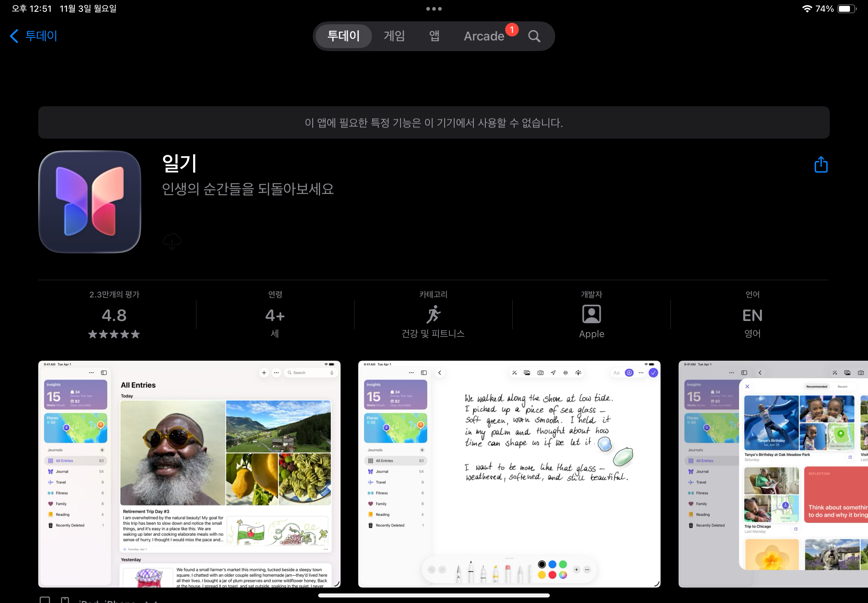This screenshot has height=603, width=868.
Task: Tap the Arcade notification badge
Action: pyautogui.click(x=512, y=29)
